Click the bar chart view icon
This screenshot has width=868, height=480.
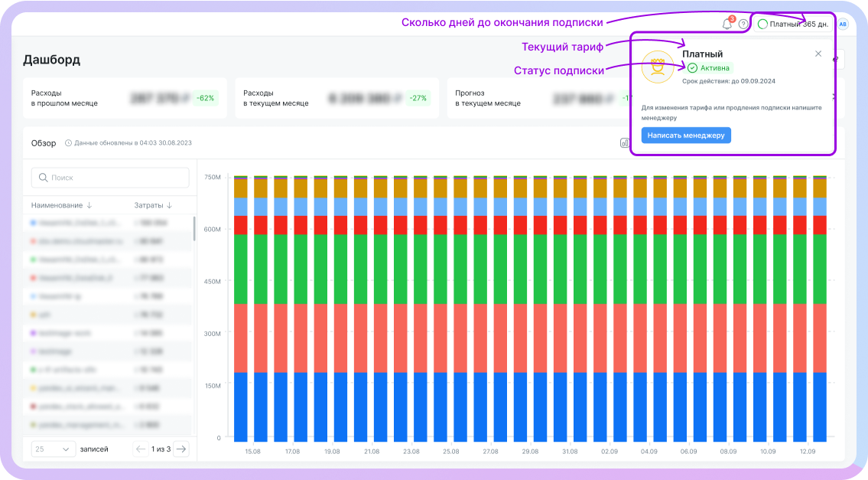pos(624,142)
